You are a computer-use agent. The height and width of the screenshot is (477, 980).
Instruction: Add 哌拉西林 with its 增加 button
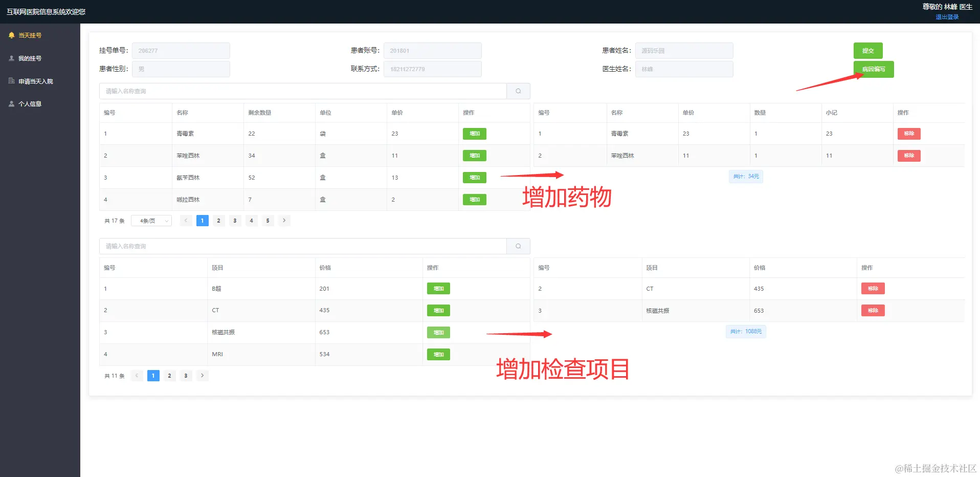[x=475, y=200]
